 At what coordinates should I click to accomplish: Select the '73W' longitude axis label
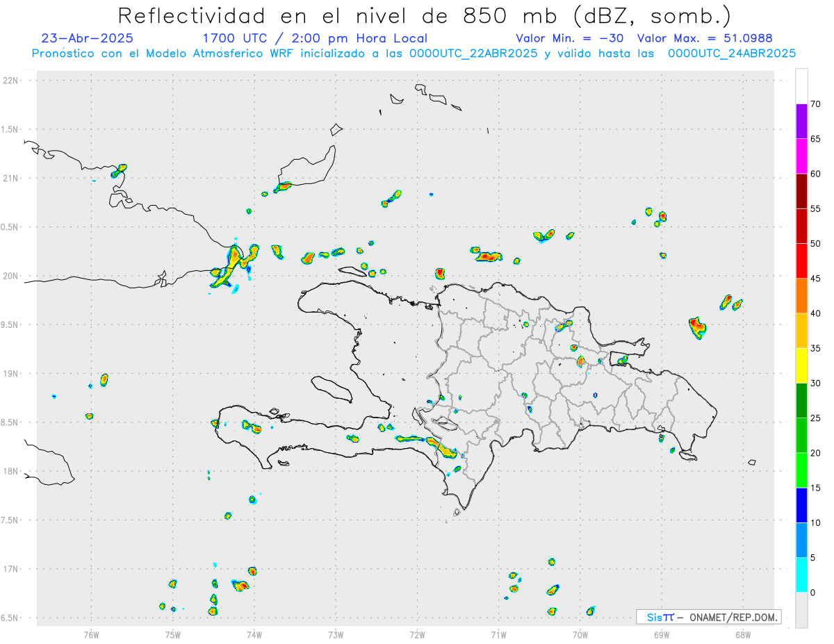[x=336, y=634]
